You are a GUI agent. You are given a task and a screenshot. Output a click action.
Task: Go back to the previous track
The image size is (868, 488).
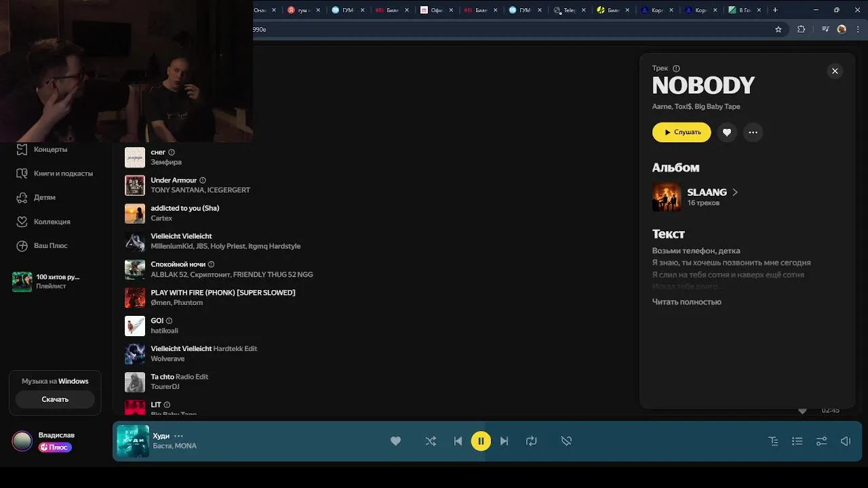coord(458,441)
